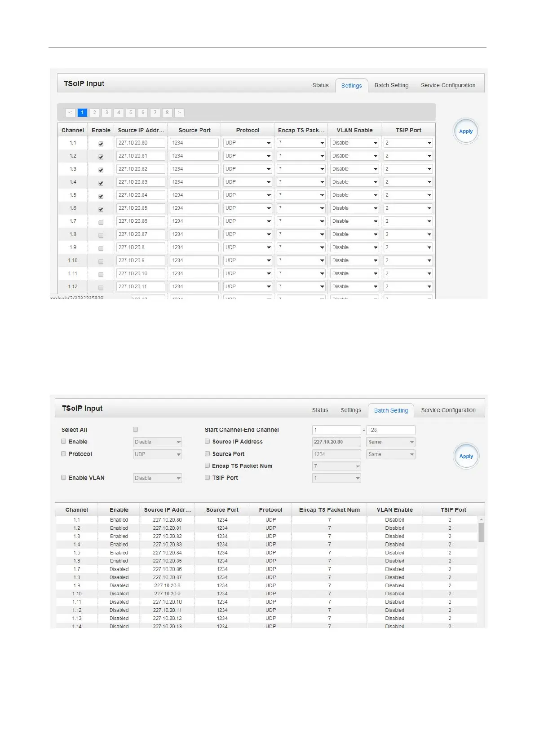Open VLAN Enable dropdown for channel 1.3
Image resolution: width=535 pixels, height=756 pixels.
click(354, 169)
